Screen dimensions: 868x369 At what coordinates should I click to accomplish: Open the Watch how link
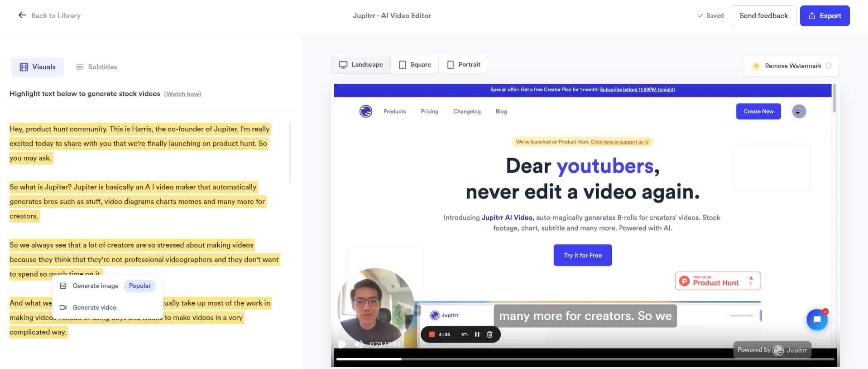(182, 94)
